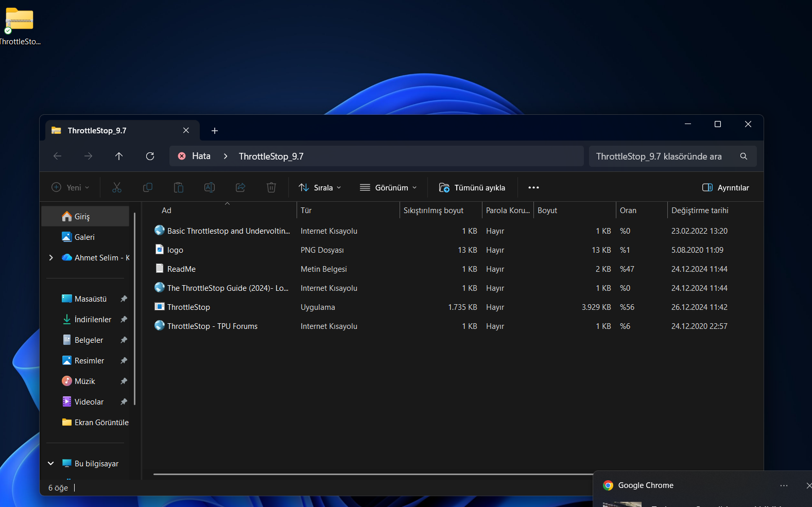
Task: Click the Cut (scissors) toolbar icon
Action: 117,187
